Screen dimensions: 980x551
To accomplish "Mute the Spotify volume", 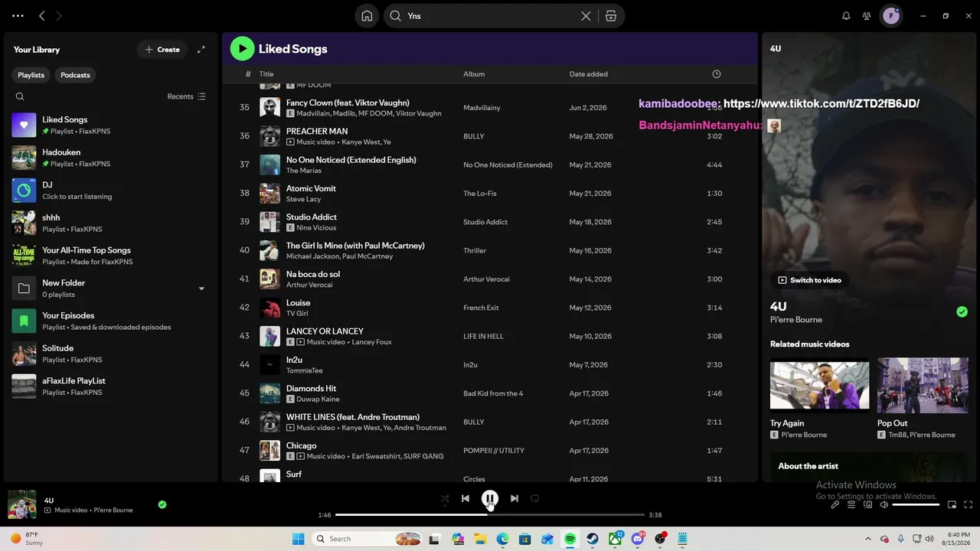I will click(884, 505).
